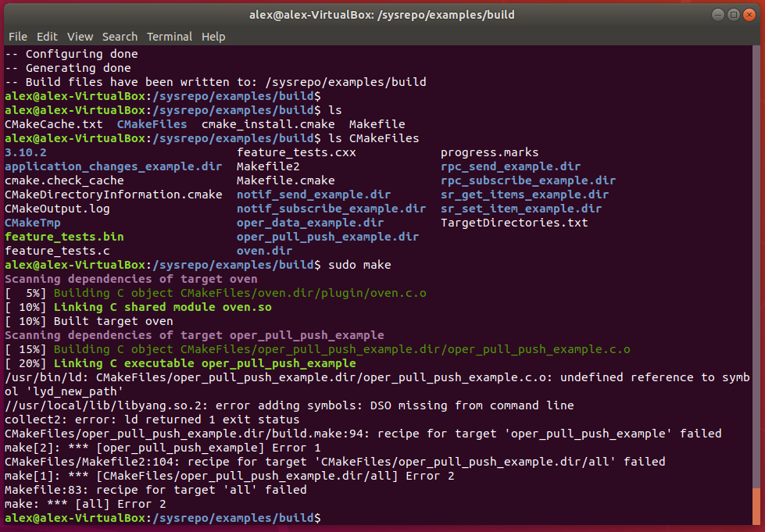
Task: Select the CMakeFiles directory name
Action: [x=151, y=123]
